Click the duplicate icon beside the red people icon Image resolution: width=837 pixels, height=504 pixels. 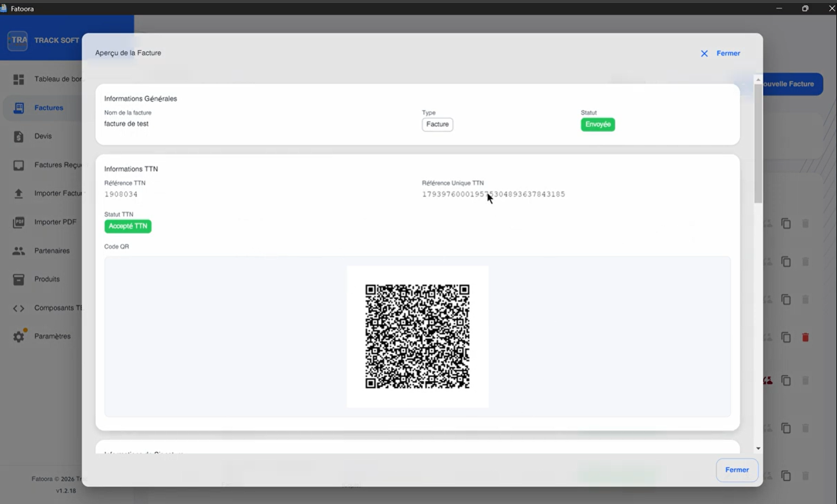(x=786, y=380)
